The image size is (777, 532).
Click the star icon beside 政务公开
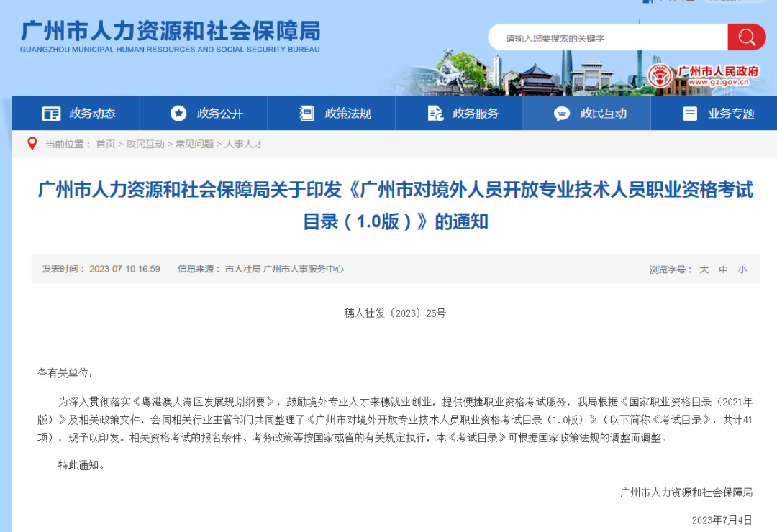(178, 114)
